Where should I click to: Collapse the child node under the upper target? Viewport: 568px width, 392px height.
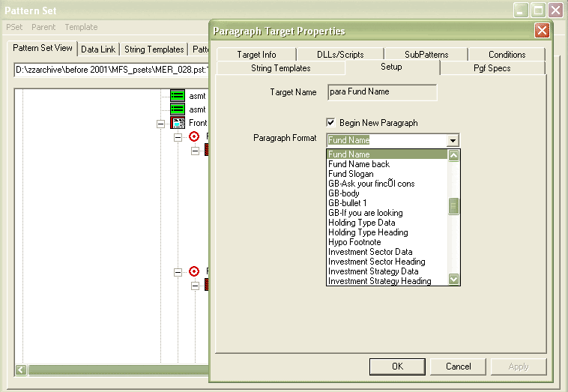pyautogui.click(x=195, y=151)
